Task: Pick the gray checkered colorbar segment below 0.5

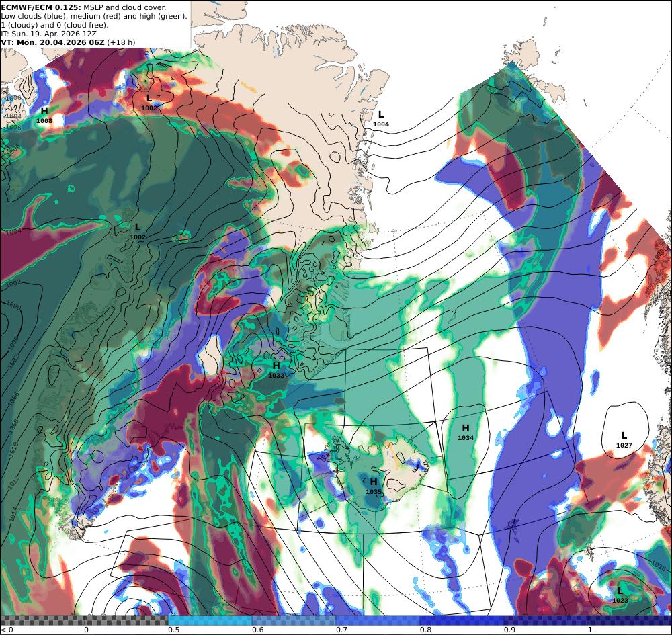Action: (x=84, y=620)
